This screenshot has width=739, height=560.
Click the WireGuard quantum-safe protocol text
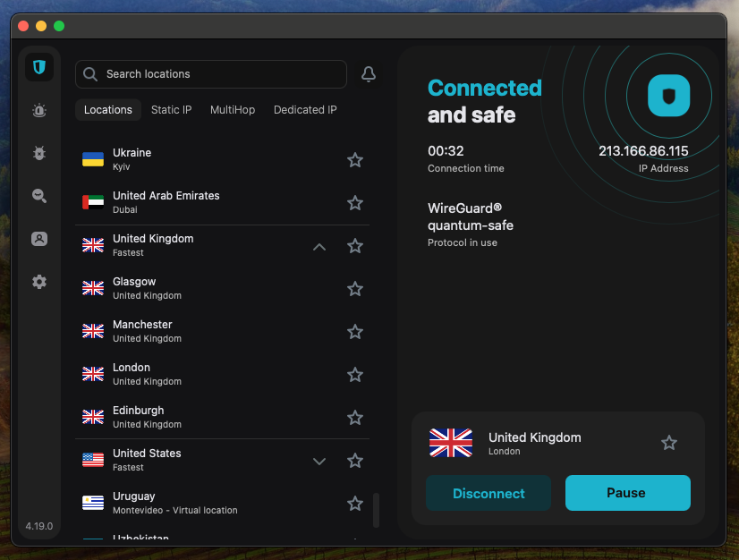click(x=471, y=216)
